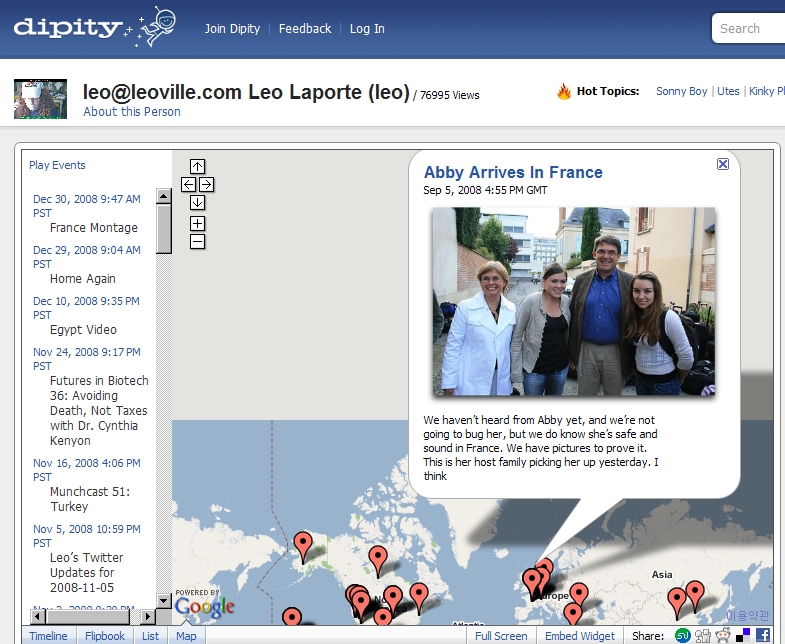Pan the map right with the arrow

(x=206, y=184)
